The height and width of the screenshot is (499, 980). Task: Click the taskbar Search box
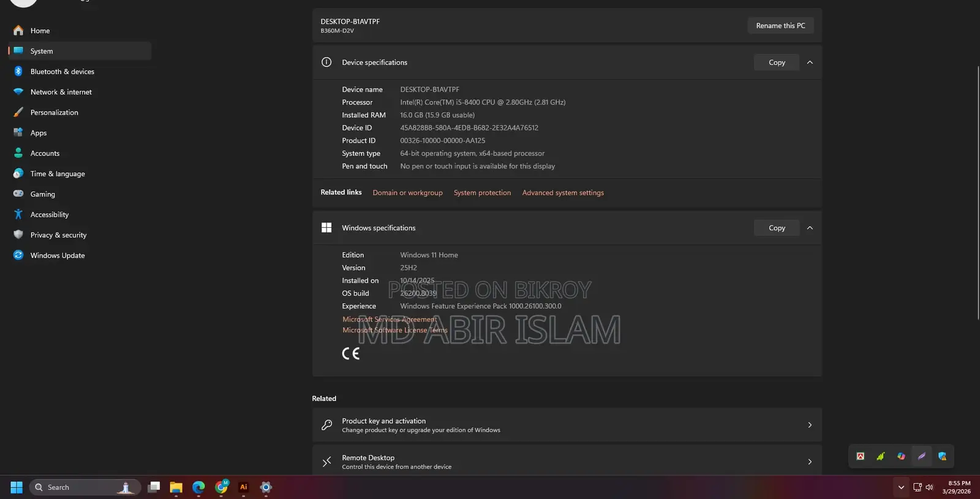[x=85, y=487]
